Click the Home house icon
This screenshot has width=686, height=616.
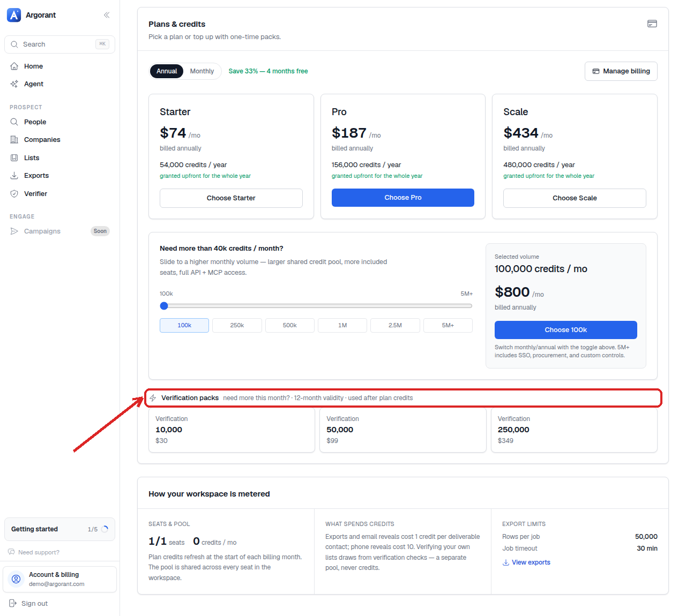pos(14,66)
